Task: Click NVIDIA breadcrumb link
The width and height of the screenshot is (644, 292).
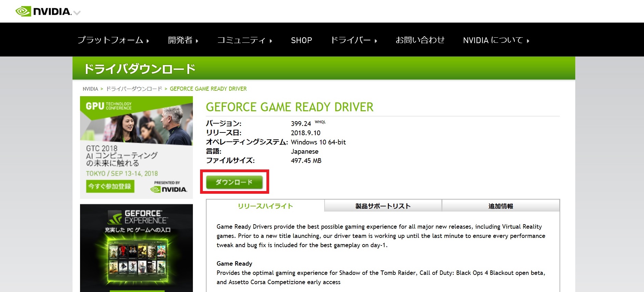Action: (90, 89)
